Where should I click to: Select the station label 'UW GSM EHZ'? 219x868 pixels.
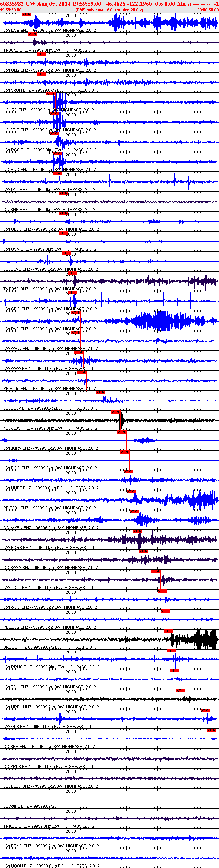(16, 249)
